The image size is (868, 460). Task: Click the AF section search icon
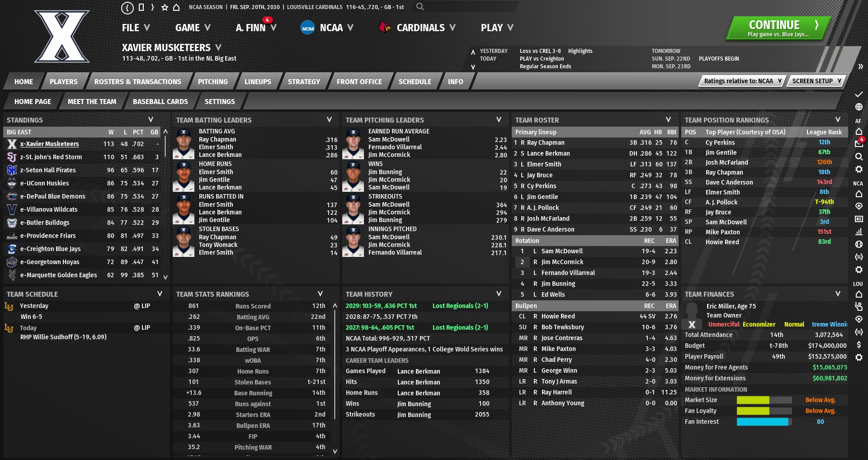[859, 156]
